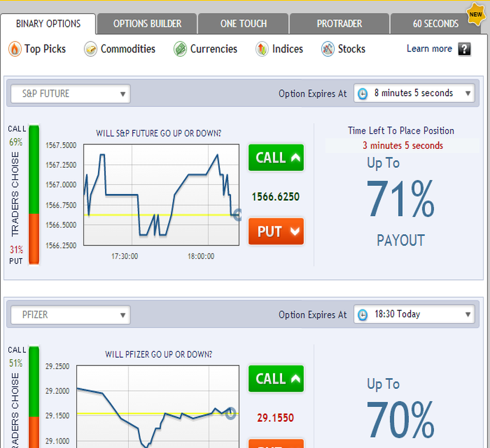Click the NEW badge on 60 Seconds
The height and width of the screenshot is (448, 490).
click(475, 14)
